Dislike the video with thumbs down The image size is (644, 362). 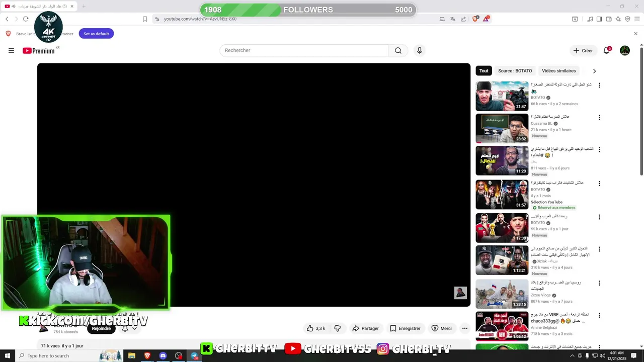[x=338, y=328]
